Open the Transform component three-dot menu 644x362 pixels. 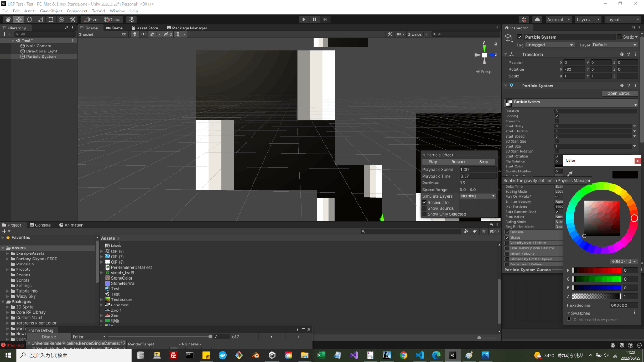click(635, 54)
